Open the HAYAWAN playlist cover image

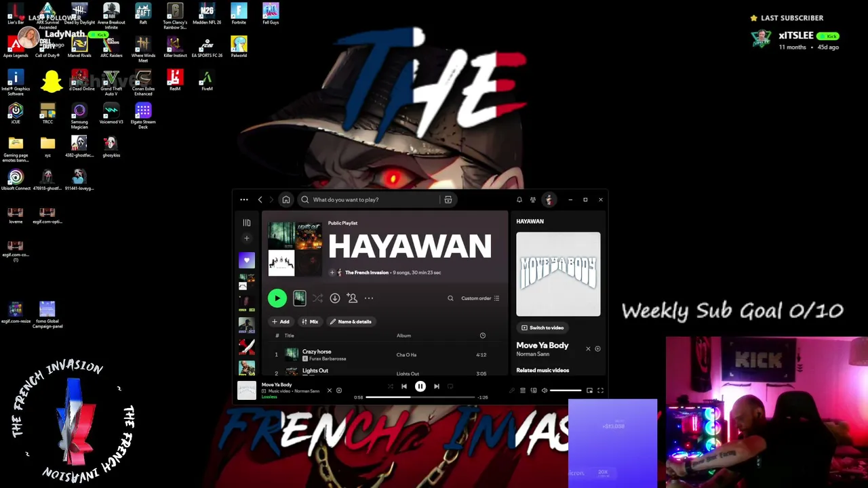[x=295, y=249]
